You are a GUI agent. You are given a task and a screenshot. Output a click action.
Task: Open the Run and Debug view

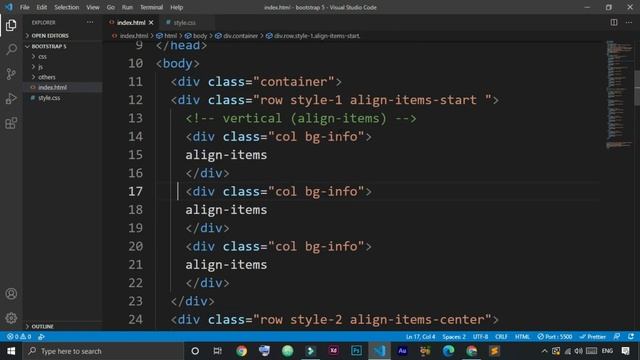coord(11,98)
